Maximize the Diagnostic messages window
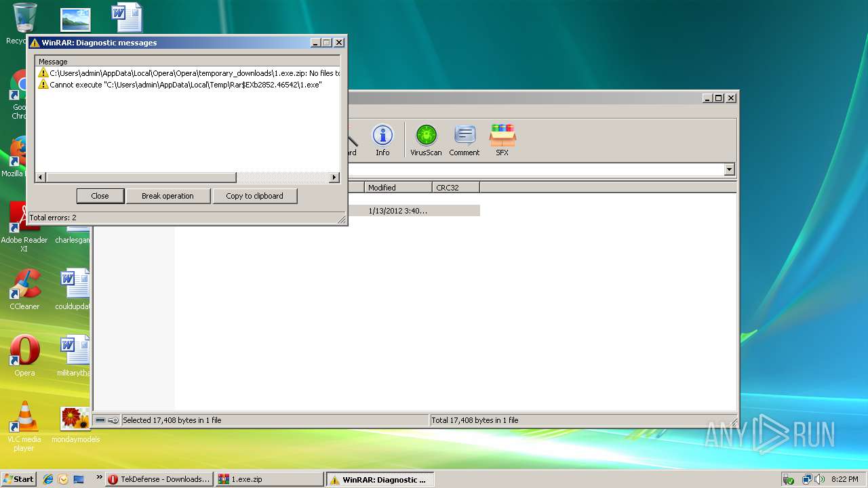The height and width of the screenshot is (488, 868). (x=326, y=42)
